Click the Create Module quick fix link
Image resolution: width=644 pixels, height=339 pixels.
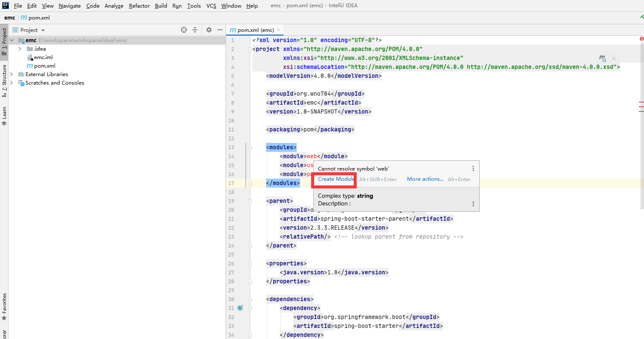(x=336, y=179)
